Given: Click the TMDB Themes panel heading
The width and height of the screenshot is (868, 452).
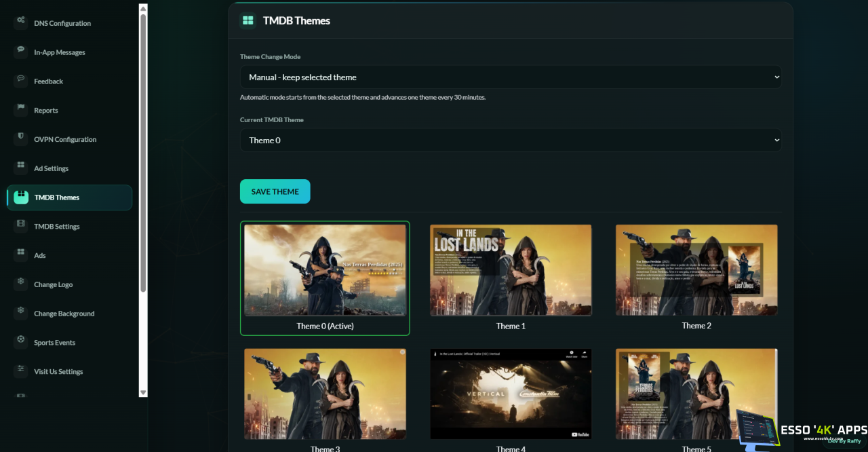Looking at the screenshot, I should (x=296, y=21).
